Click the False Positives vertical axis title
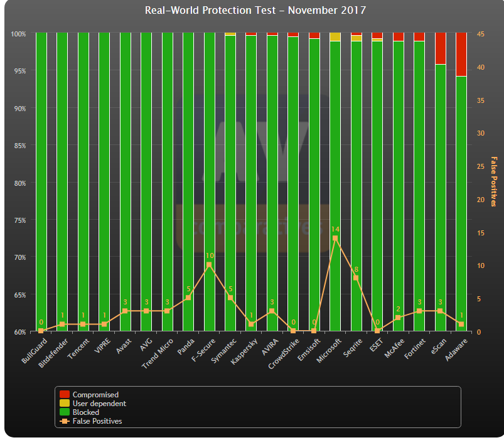The image size is (504, 440). point(494,181)
